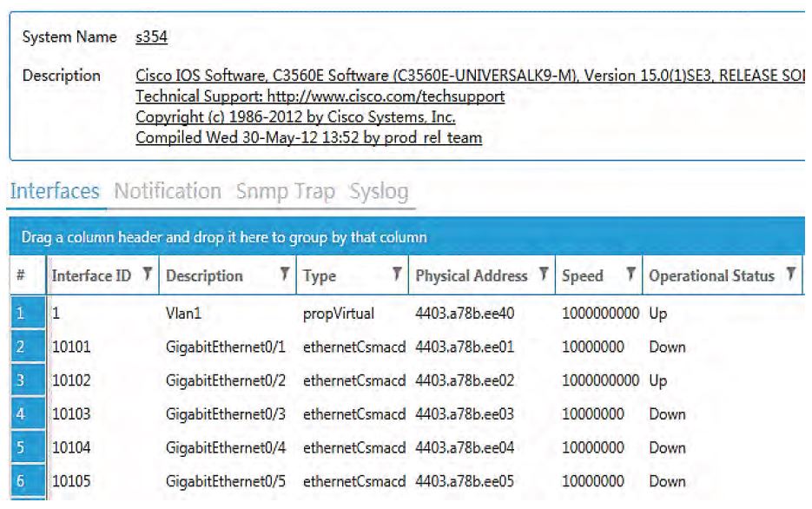Sort table by Operational Status header
The image size is (812, 509).
click(711, 276)
